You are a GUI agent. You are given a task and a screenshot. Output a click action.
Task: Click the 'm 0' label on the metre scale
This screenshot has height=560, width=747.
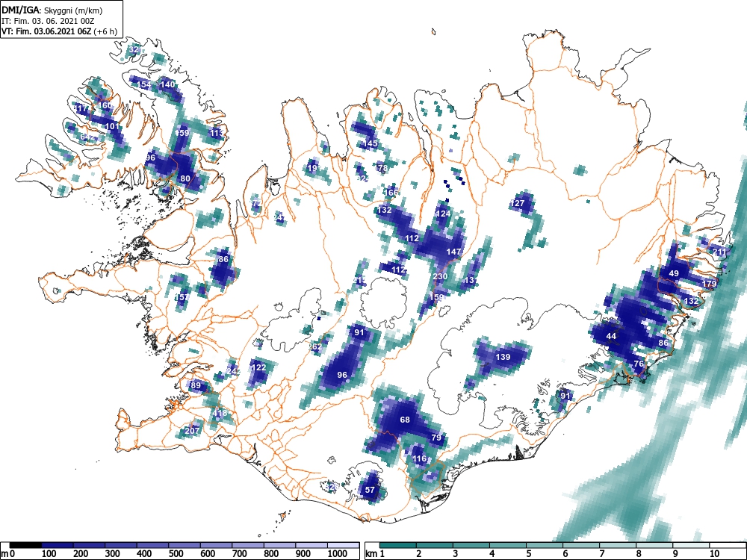pyautogui.click(x=8, y=554)
